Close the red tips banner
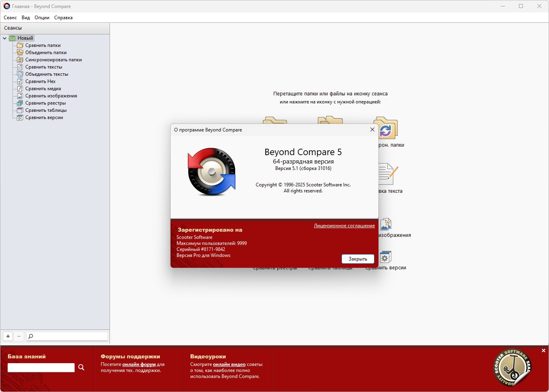The image size is (549, 392). 543,351
